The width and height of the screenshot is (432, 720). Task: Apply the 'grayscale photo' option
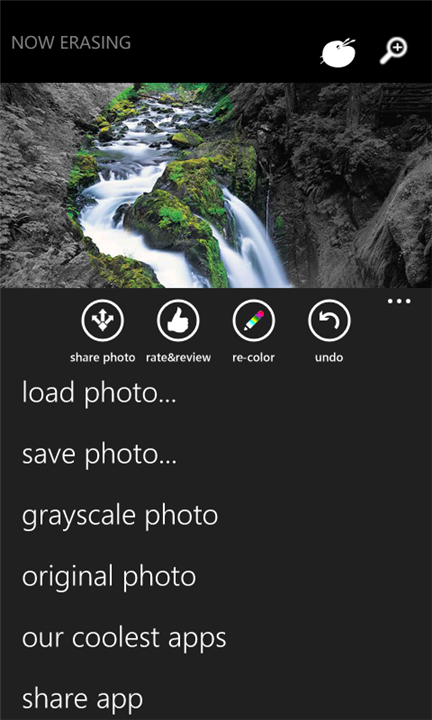(x=120, y=516)
